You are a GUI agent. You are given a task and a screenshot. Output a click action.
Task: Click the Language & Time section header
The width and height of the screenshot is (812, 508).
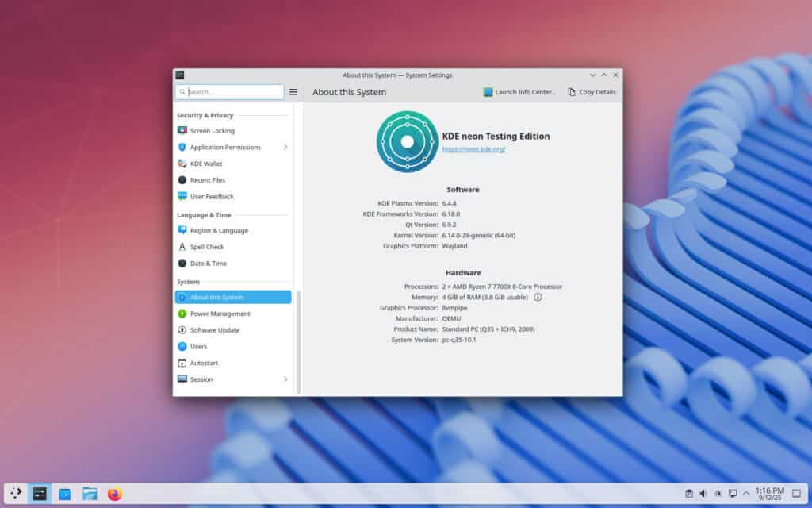(204, 214)
